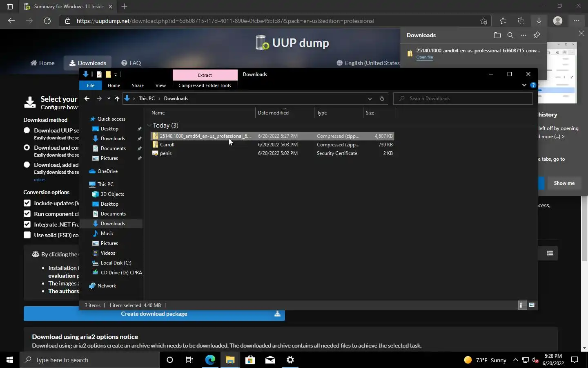Click English (United States) language selector
The width and height of the screenshot is (588, 368).
(368, 63)
